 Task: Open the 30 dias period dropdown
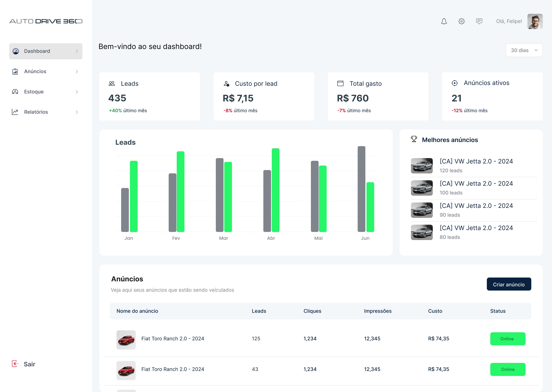click(x=524, y=50)
